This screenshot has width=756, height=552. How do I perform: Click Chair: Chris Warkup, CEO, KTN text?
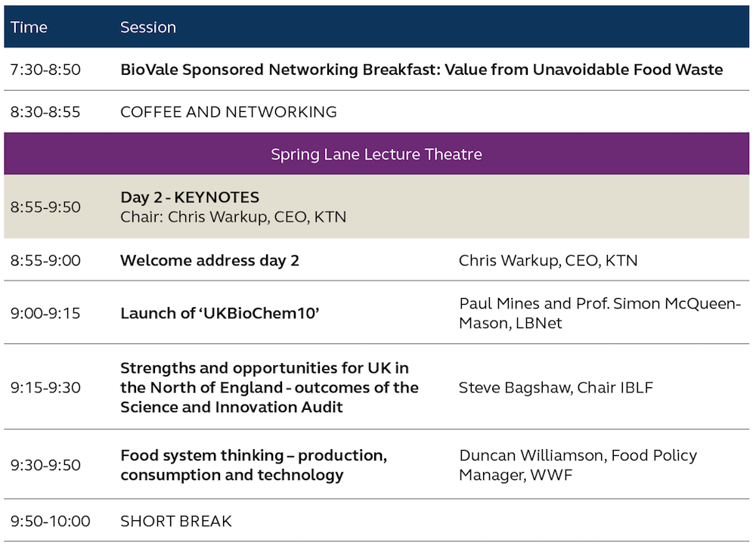234,217
